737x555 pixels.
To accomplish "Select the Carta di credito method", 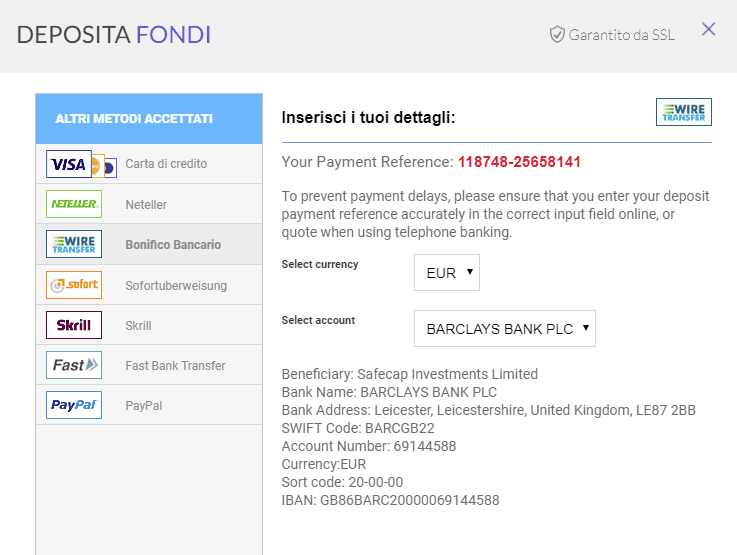I will tap(149, 164).
